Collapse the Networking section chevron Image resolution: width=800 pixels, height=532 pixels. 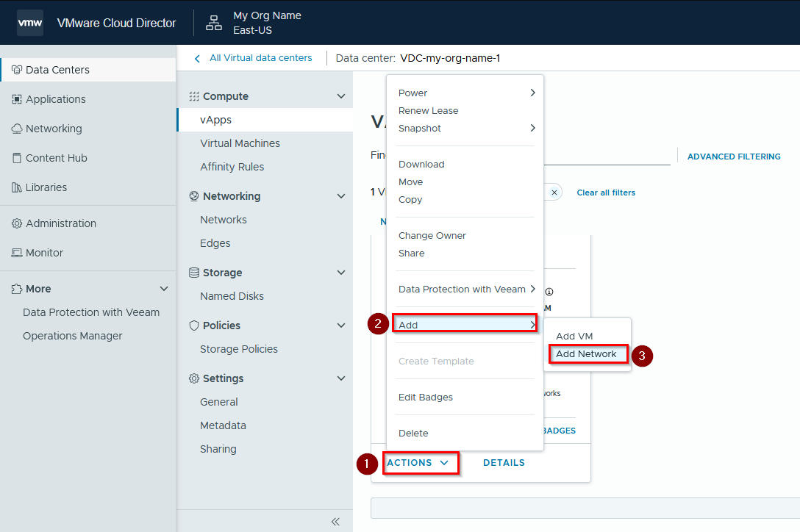click(x=341, y=196)
